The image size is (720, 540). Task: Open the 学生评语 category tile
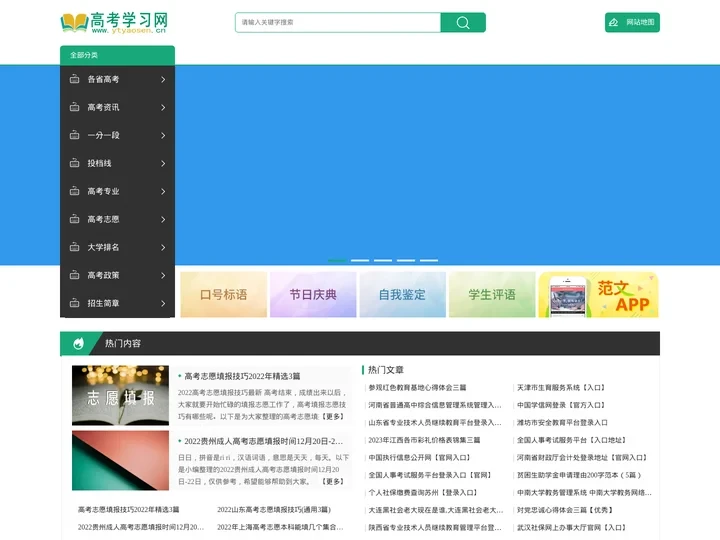coord(492,294)
